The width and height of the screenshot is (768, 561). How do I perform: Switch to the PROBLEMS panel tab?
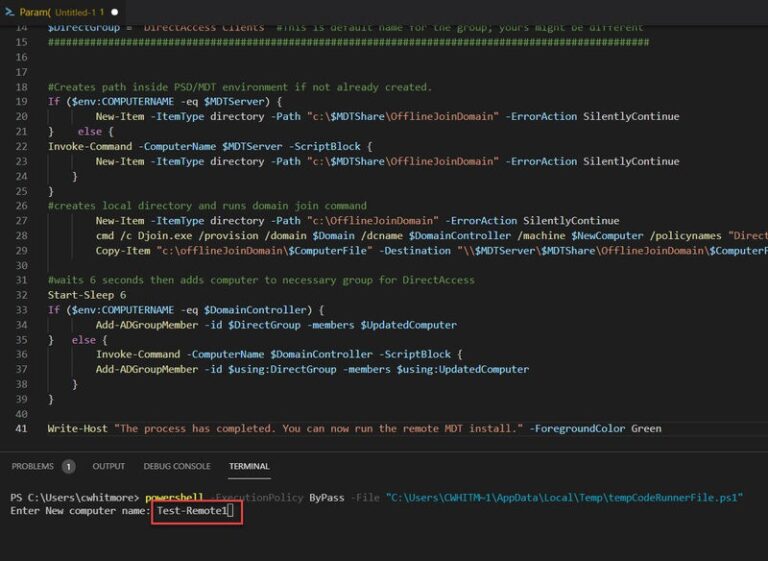point(32,466)
